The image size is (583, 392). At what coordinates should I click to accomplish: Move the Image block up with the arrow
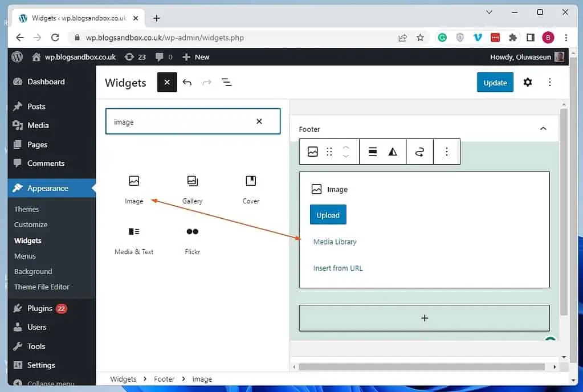(345, 148)
